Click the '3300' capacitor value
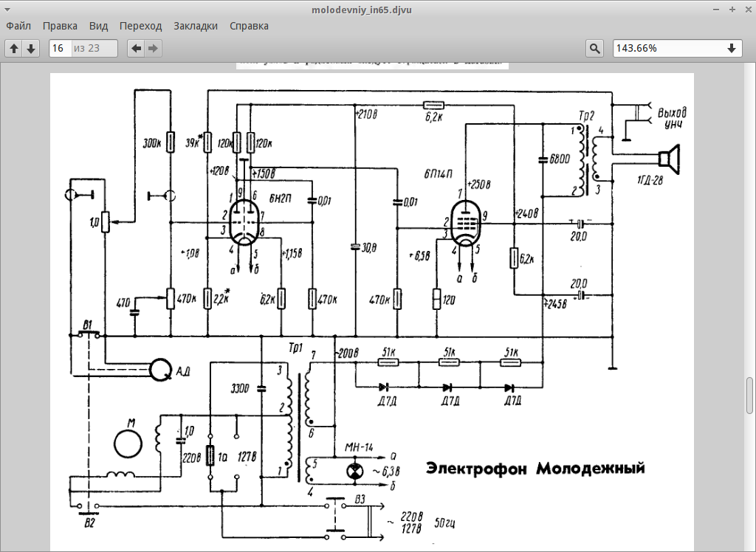Screen dimensions: 756x552 tap(240, 389)
